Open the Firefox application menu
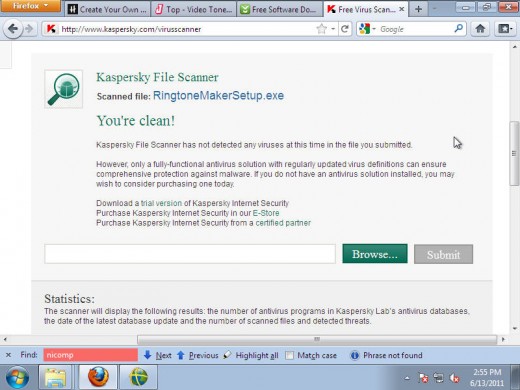This screenshot has width=520, height=390. coord(30,6)
